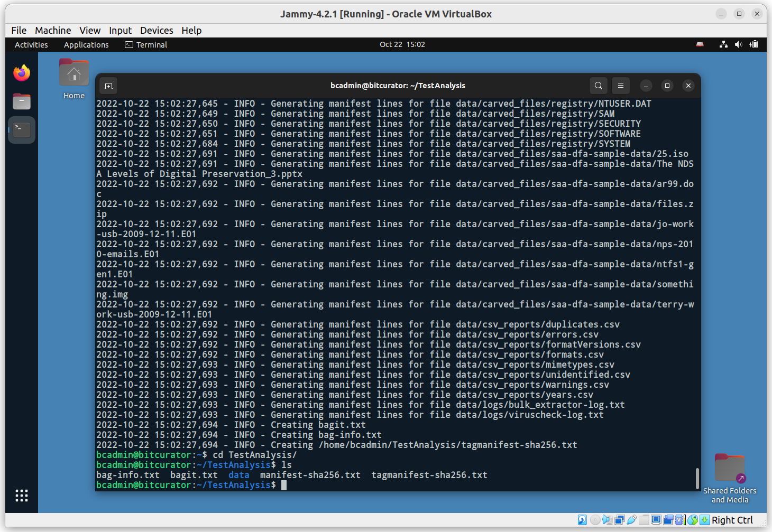Click log line for logs/viruscheck-log.txt

tap(350, 415)
